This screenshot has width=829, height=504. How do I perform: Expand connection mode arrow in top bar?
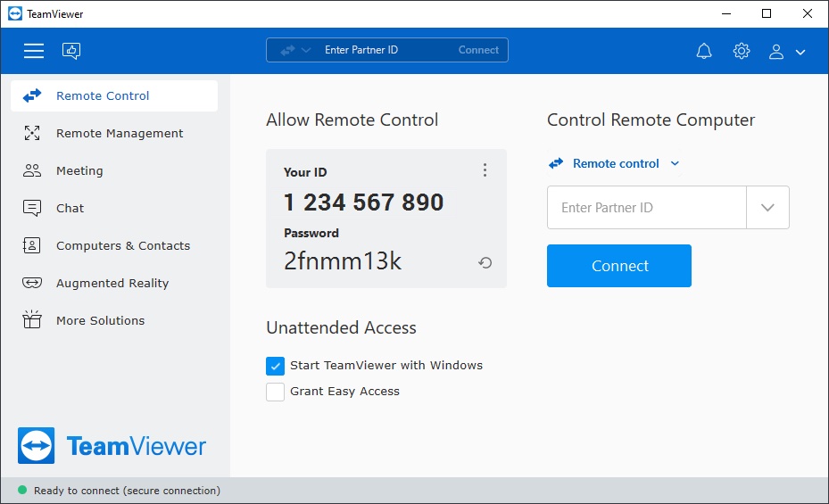click(305, 50)
